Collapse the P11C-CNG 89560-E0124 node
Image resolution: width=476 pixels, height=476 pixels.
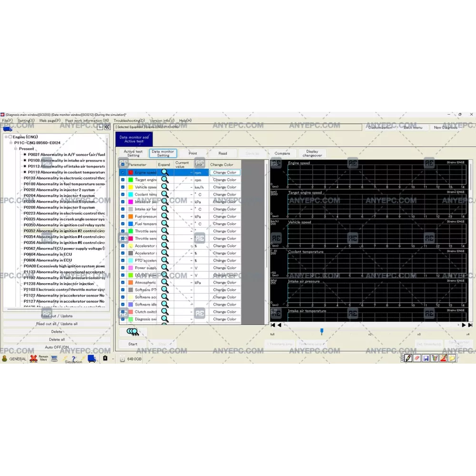11,143
